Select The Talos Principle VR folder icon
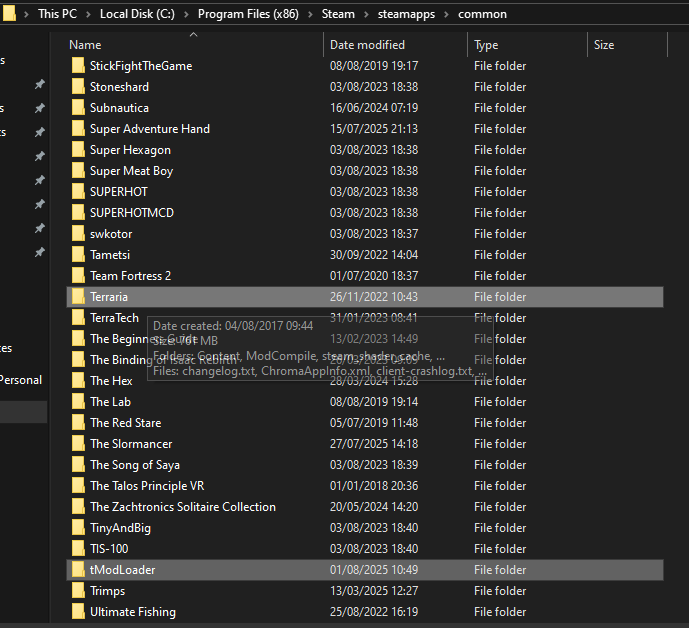The image size is (689, 628). tap(78, 486)
